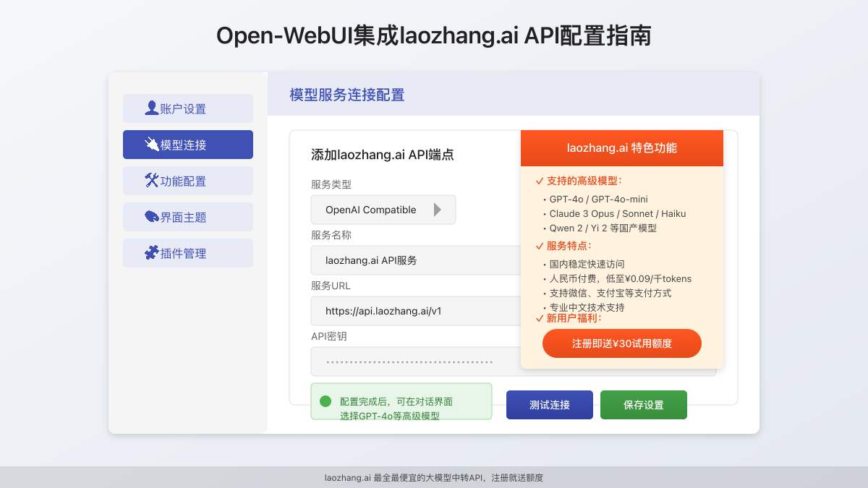Click the text GPT-4o / GPT-4o-mini
The height and width of the screenshot is (488, 868).
598,199
